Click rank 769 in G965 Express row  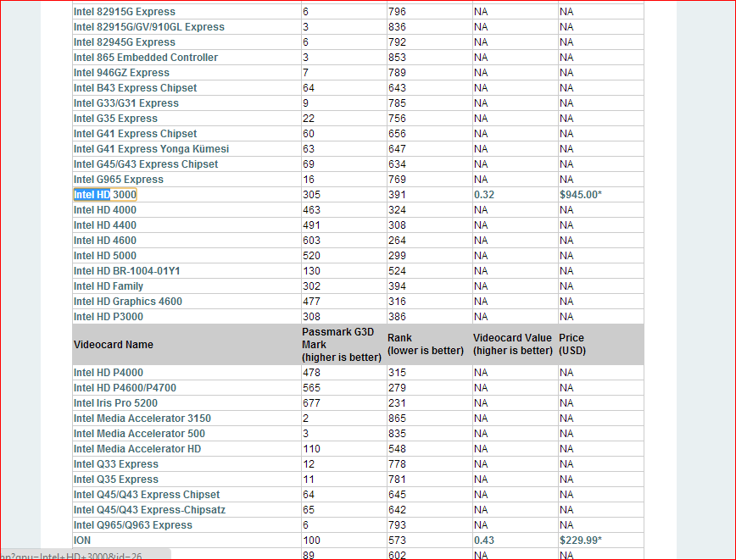pyautogui.click(x=397, y=180)
